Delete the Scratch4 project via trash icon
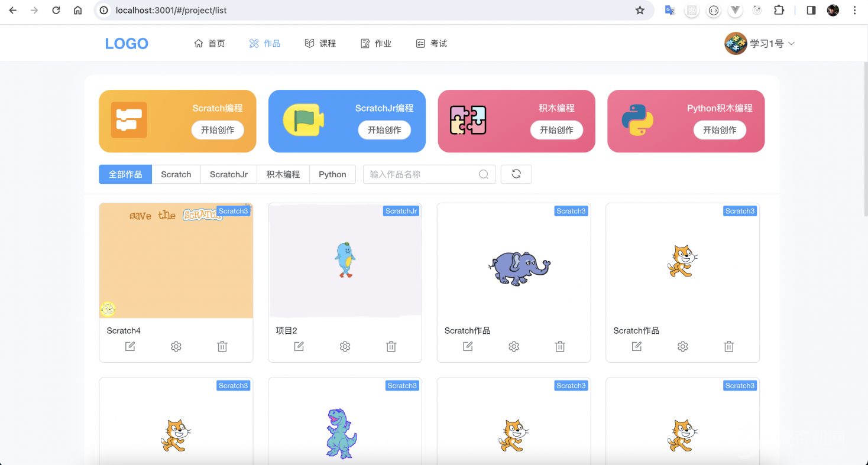 pos(222,347)
